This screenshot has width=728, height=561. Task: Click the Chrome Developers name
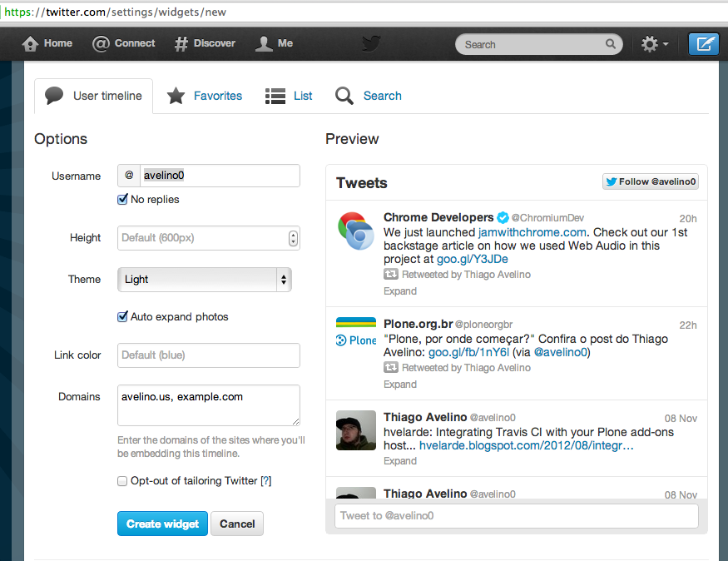tap(438, 217)
